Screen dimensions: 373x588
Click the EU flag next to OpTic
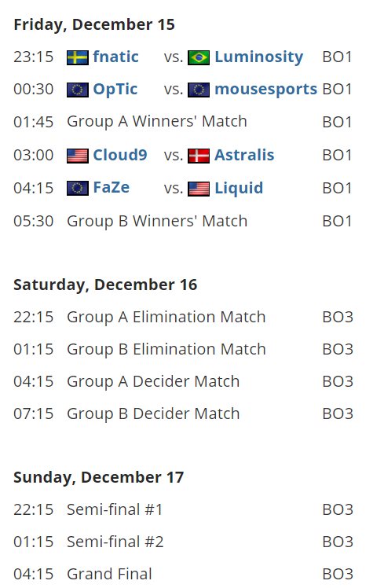(x=78, y=90)
